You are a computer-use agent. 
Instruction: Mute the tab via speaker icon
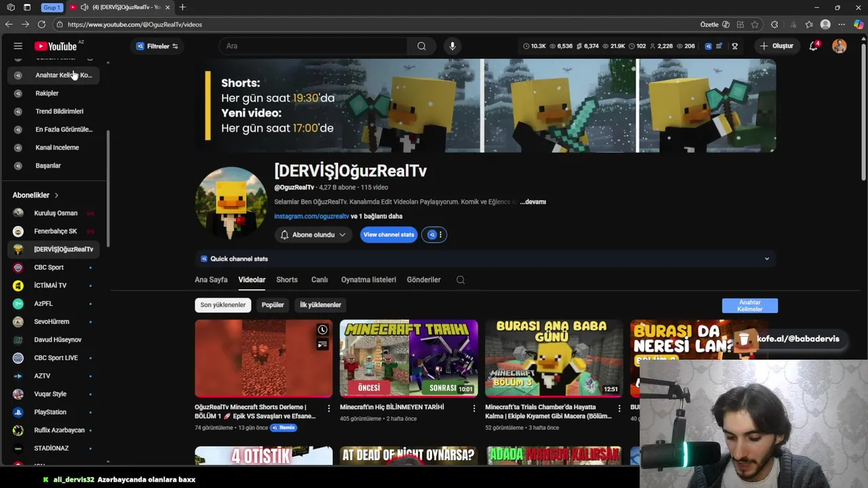pyautogui.click(x=84, y=7)
